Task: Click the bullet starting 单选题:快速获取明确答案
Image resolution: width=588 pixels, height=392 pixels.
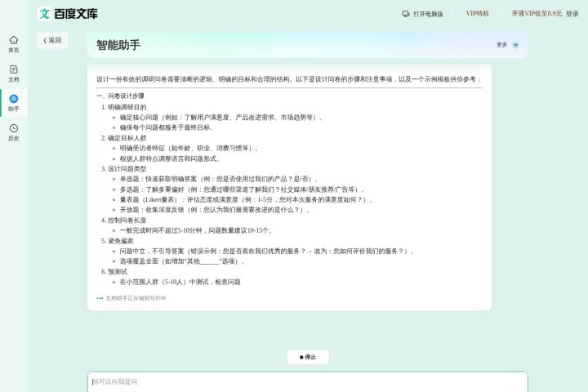Action: 219,179
